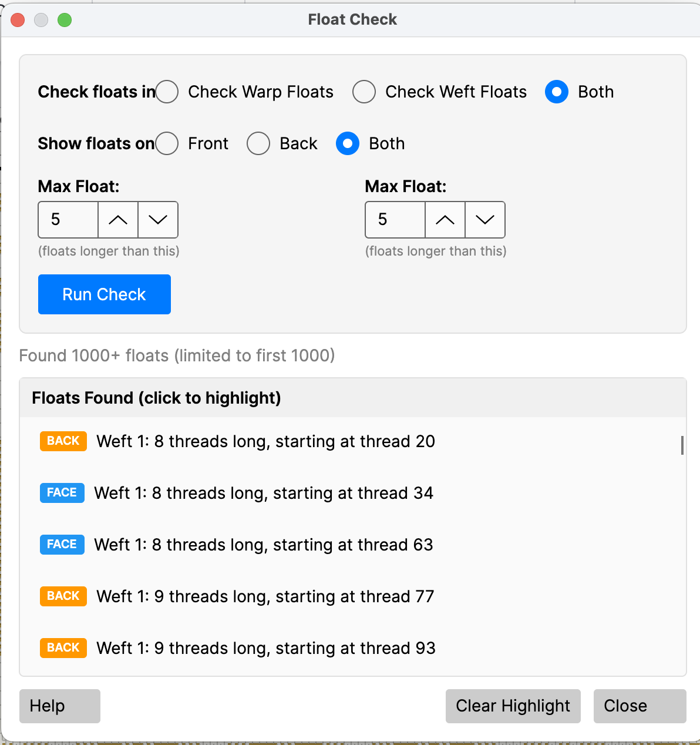700x745 pixels.
Task: Increase left Max Float value
Action: click(x=118, y=220)
